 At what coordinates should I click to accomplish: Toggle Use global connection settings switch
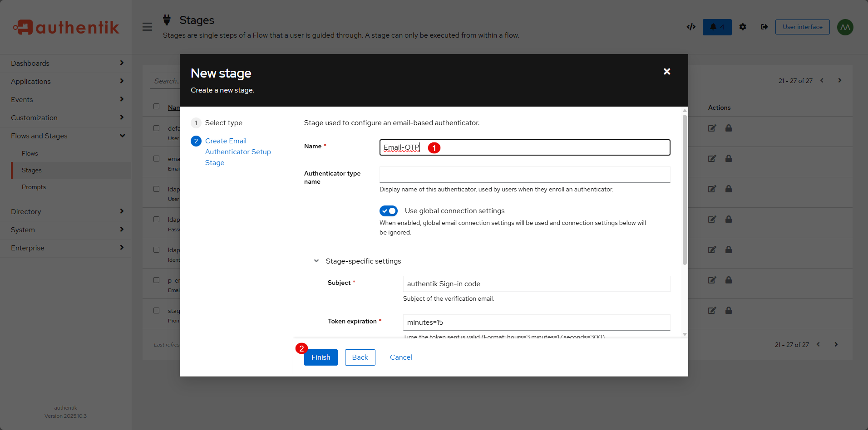click(x=389, y=211)
